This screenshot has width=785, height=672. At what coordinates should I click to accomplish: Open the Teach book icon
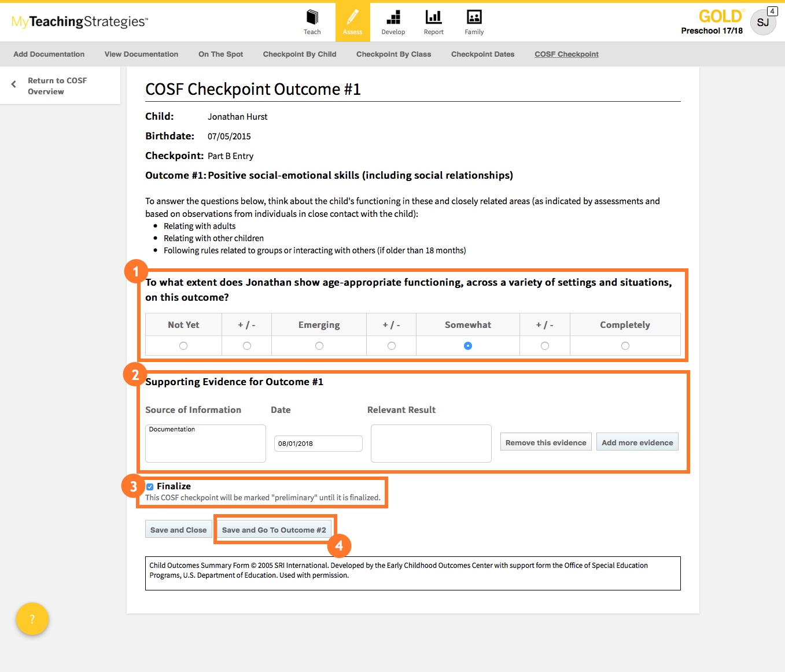pos(312,18)
